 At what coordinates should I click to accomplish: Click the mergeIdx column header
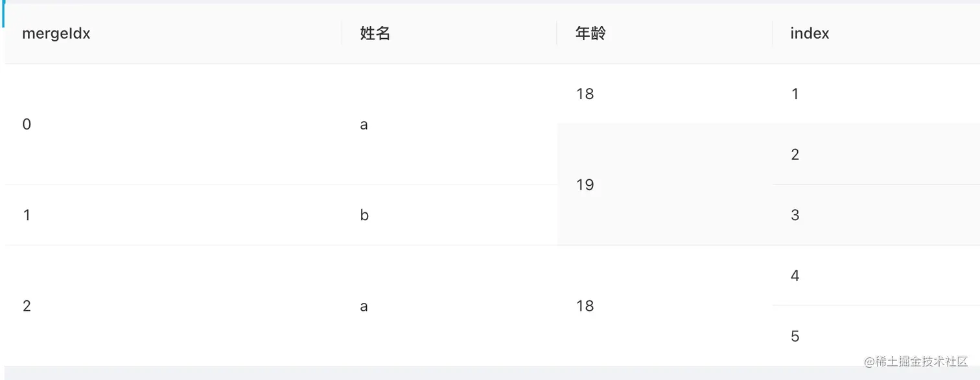click(174, 34)
